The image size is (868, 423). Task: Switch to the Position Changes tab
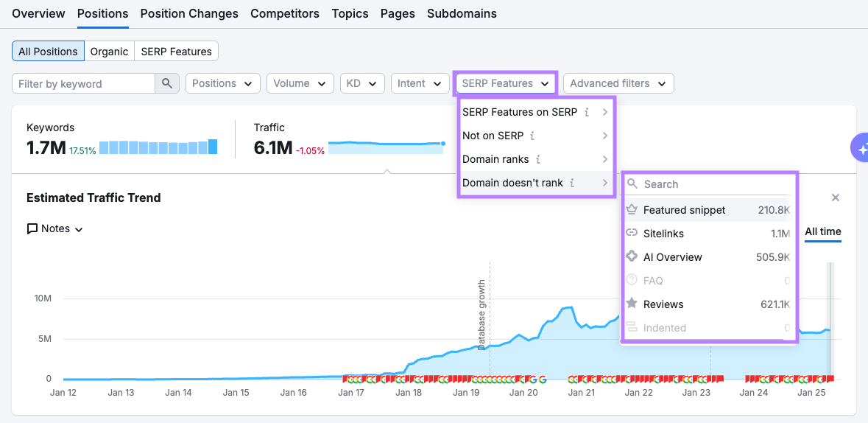(x=189, y=14)
